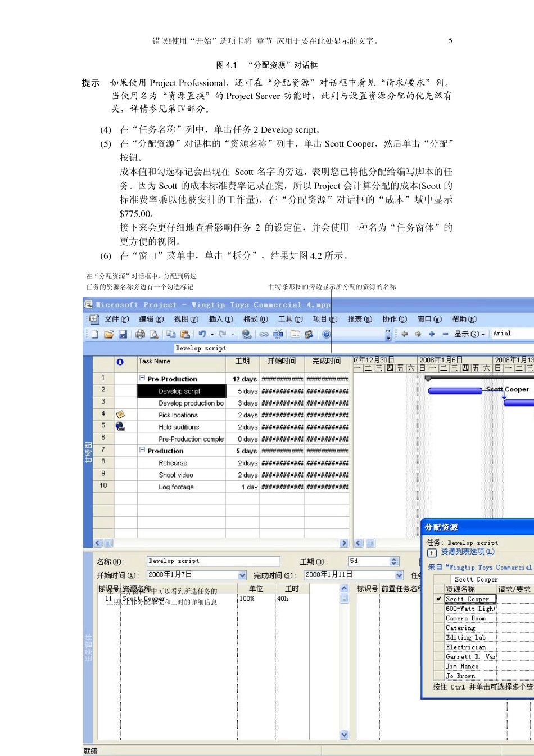This screenshot has width=534, height=756.
Task: Click the Undo arrow icon
Action: coord(202,334)
